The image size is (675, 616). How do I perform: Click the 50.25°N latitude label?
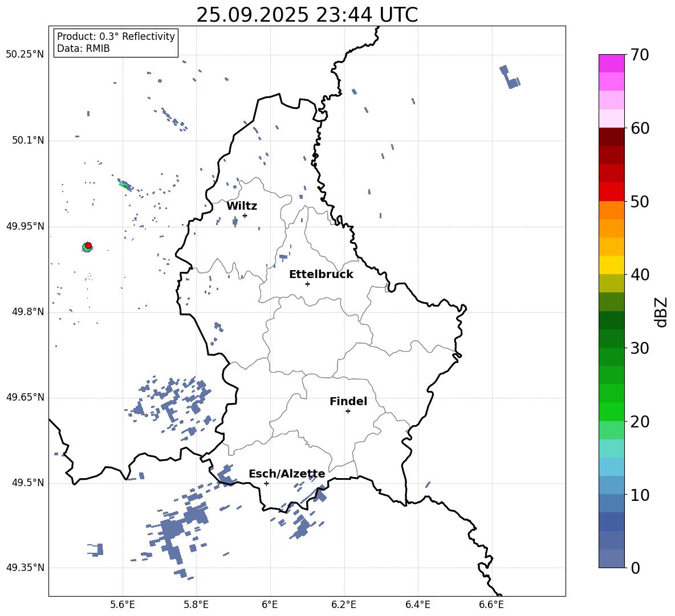point(25,55)
